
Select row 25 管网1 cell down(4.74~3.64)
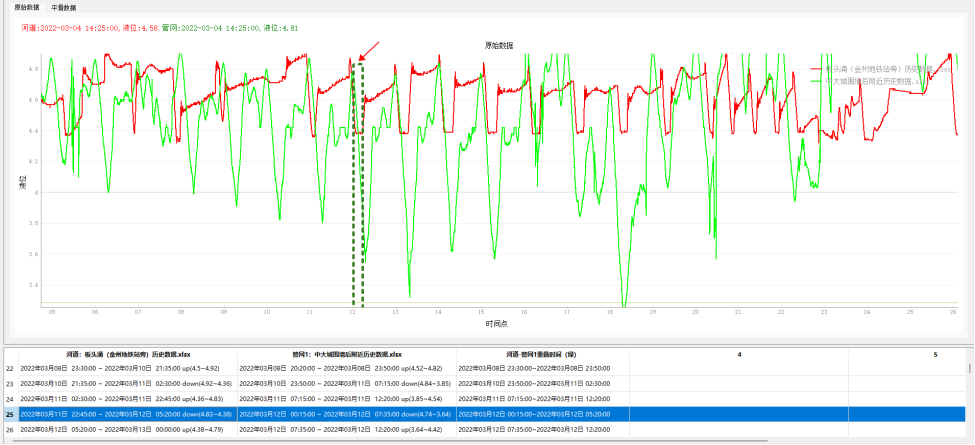tap(347, 414)
